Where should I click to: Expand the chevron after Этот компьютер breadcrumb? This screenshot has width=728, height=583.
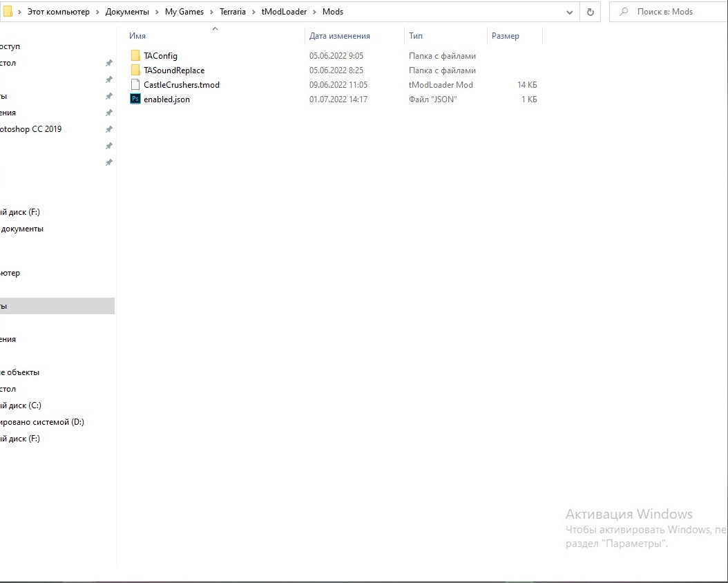[97, 12]
